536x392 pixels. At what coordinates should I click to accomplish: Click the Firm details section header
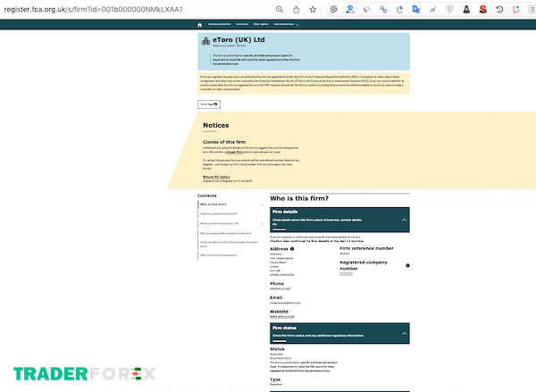pos(339,220)
